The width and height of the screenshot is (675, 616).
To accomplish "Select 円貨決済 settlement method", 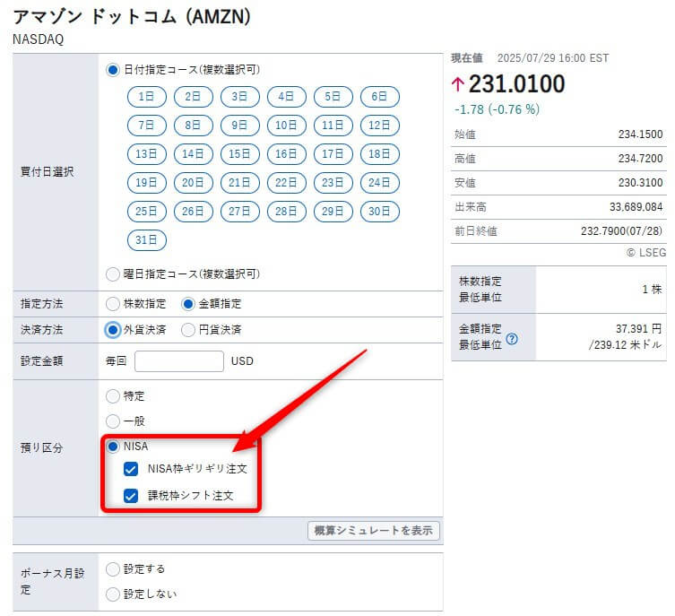I will click(x=188, y=330).
